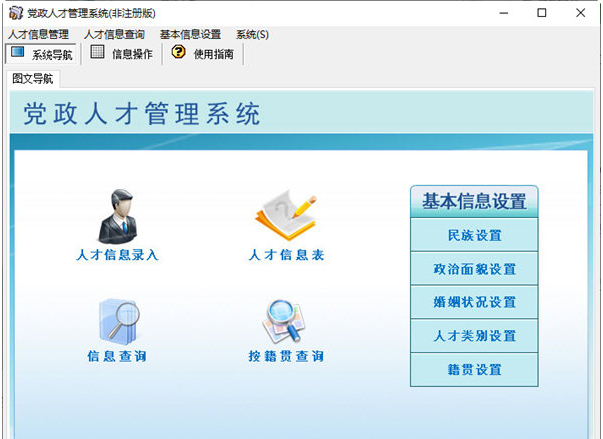Screen dimensions: 603x439
Task: Click the map magnifier icon for 按籍贯查询
Action: [x=284, y=321]
